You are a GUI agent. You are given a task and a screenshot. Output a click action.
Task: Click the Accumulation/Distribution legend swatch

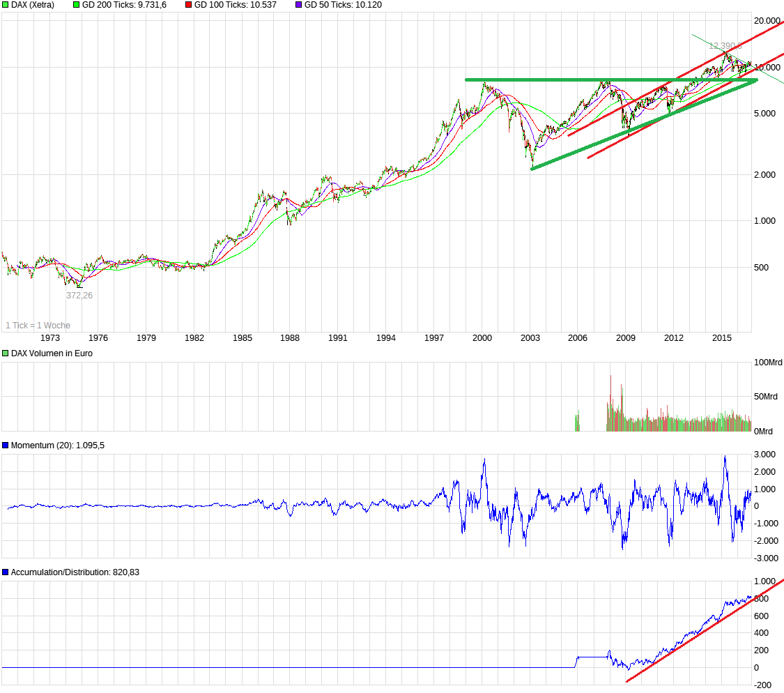(x=6, y=572)
